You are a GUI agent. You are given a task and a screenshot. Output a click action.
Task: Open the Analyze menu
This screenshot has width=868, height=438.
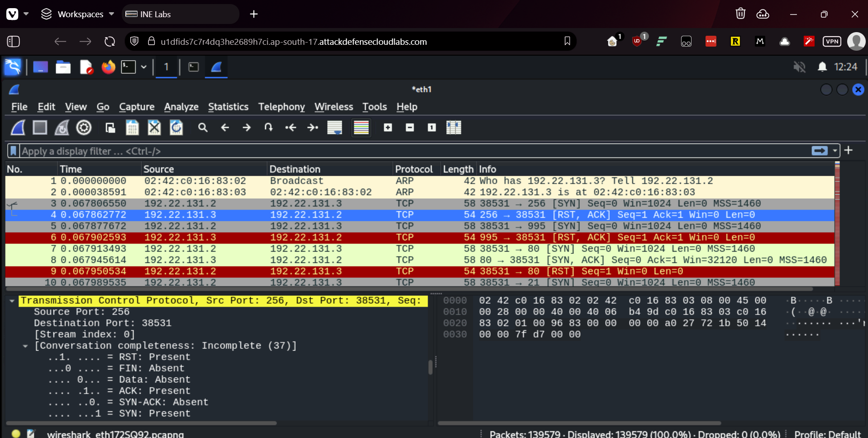tap(181, 107)
